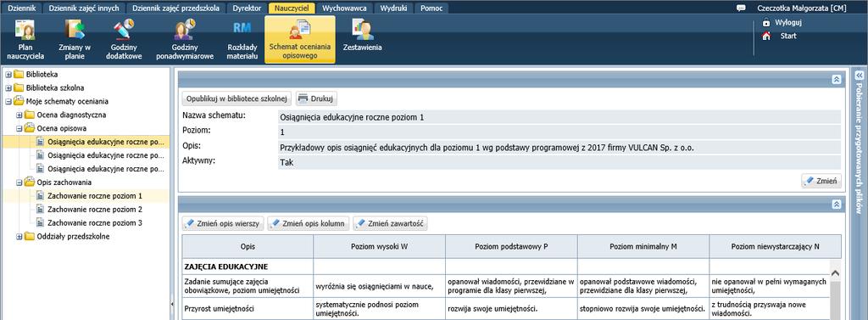
Task: Collapse the Opis zachowania node
Action: point(19,182)
